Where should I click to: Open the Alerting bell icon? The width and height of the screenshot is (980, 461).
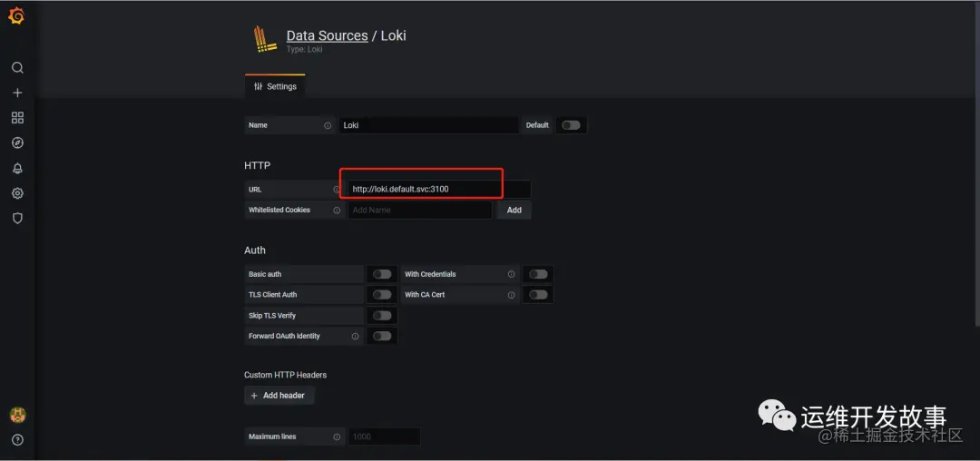click(17, 168)
